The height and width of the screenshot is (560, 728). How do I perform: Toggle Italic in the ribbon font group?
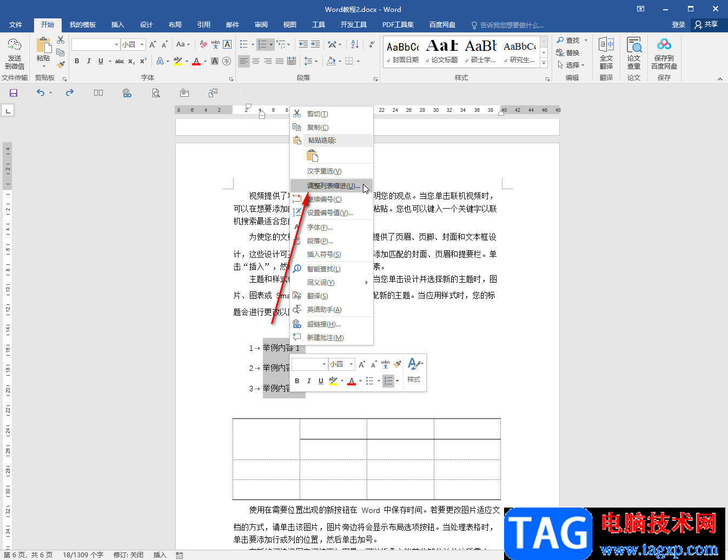[89, 61]
